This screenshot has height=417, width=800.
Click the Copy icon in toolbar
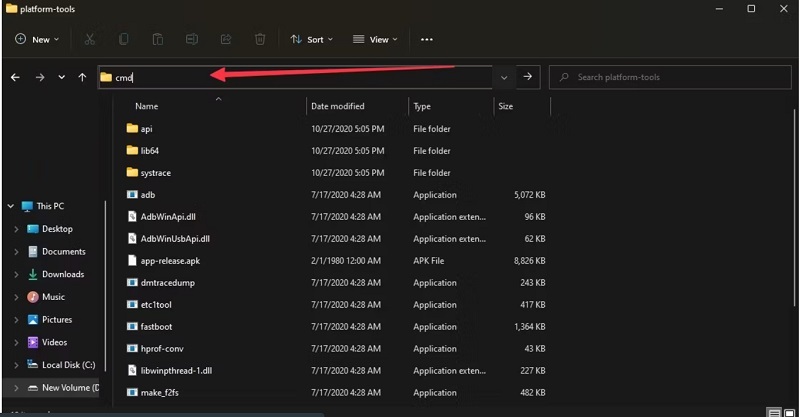click(124, 39)
